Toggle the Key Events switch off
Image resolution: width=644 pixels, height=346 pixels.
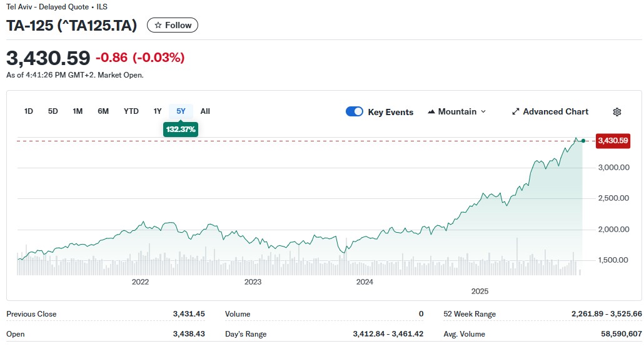[355, 112]
